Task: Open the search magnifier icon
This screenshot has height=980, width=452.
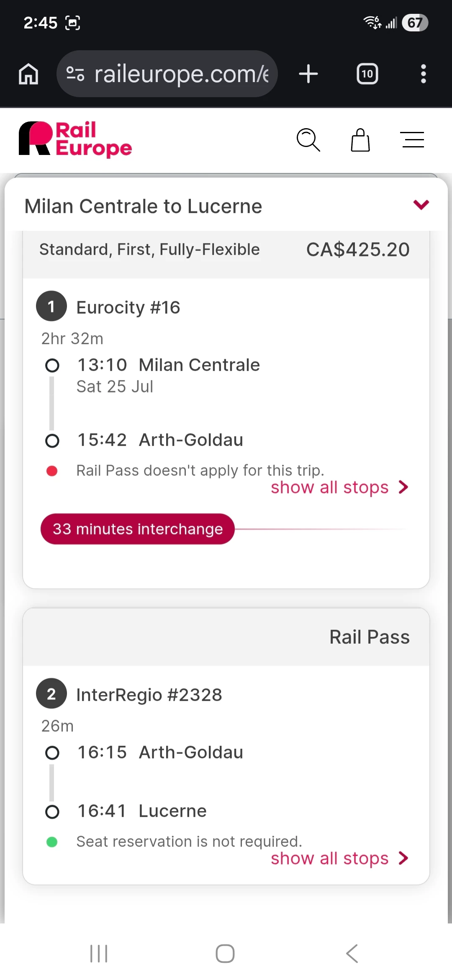Action: [x=308, y=140]
